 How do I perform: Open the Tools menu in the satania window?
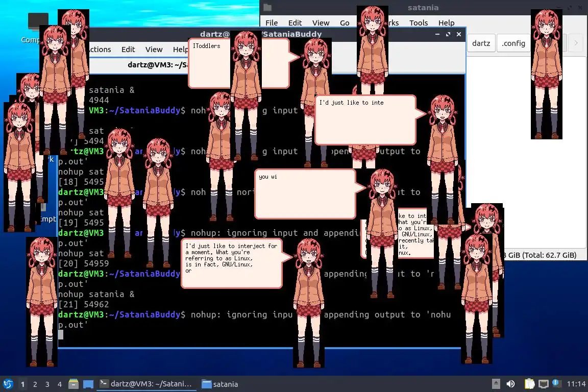coord(419,23)
